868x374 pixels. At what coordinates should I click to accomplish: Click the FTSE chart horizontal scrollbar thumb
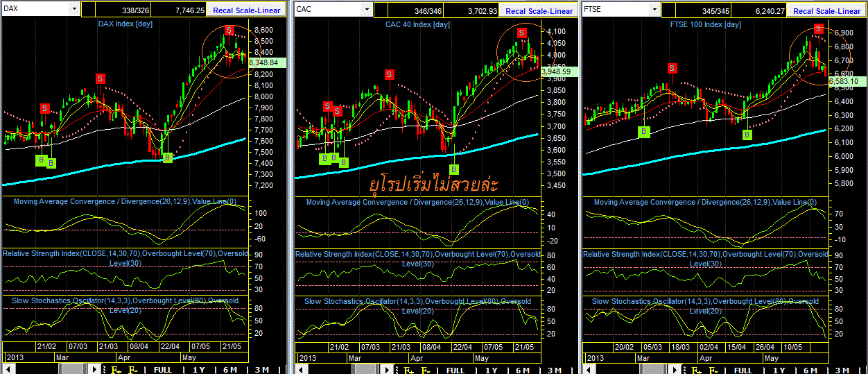tap(653, 370)
